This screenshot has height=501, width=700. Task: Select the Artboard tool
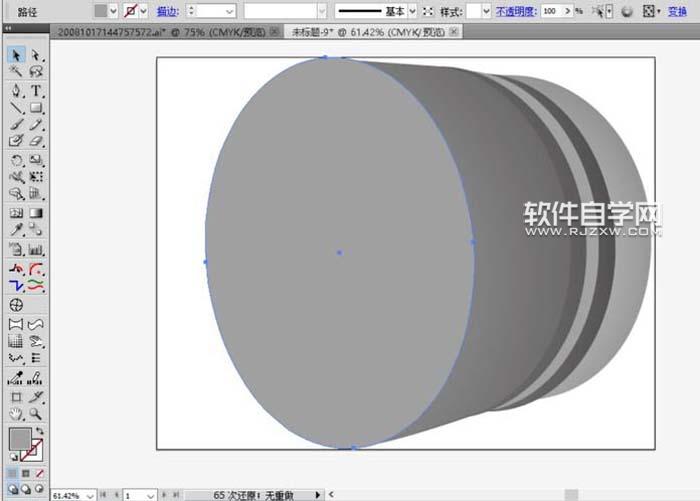coord(16,397)
